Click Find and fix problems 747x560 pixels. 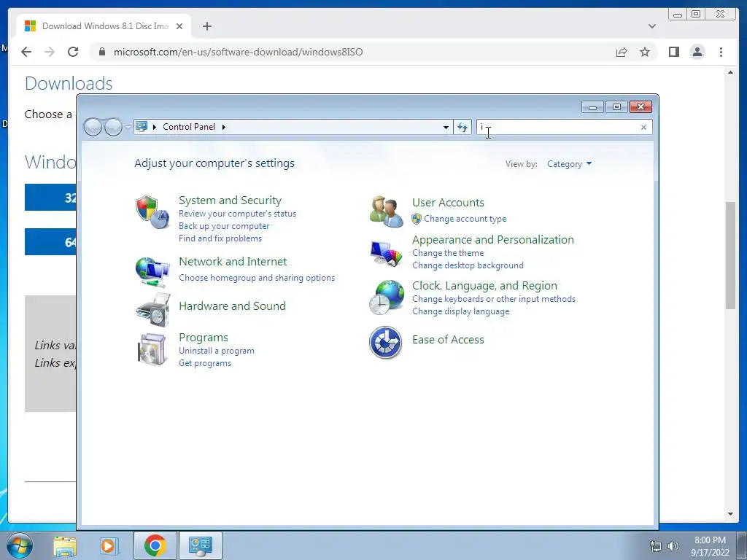(x=220, y=238)
